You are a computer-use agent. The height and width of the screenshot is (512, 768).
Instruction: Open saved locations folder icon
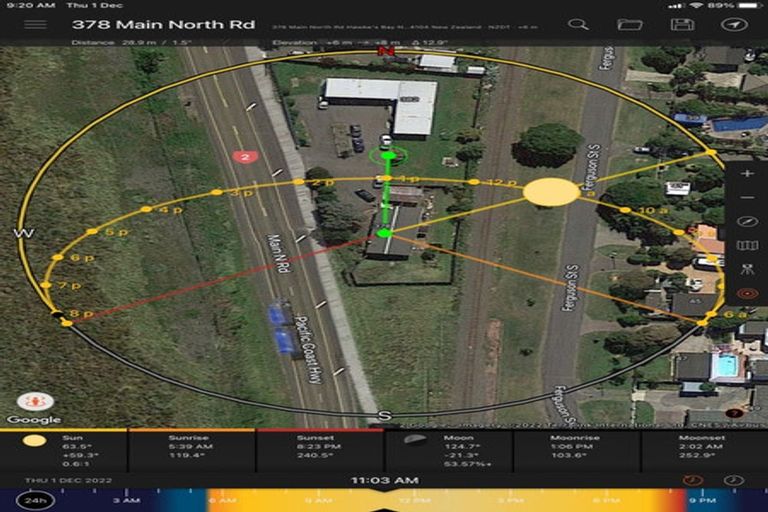coord(629,24)
